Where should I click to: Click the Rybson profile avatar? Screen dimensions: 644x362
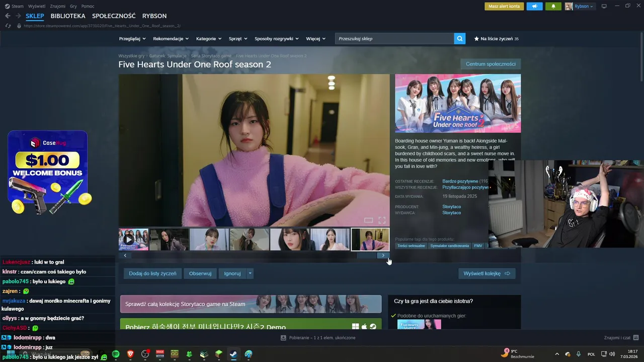569,6
